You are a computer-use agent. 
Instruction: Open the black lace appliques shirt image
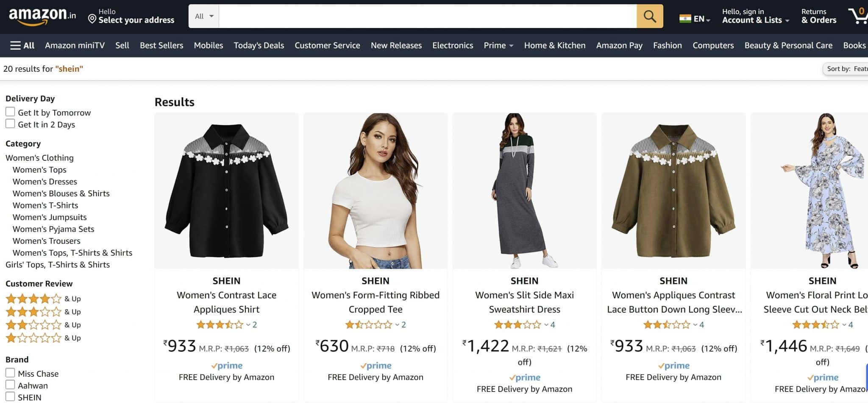227,191
